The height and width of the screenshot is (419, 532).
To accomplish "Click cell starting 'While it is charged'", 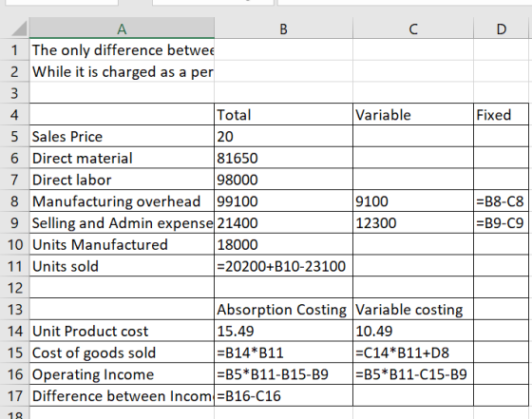I will click(x=122, y=71).
